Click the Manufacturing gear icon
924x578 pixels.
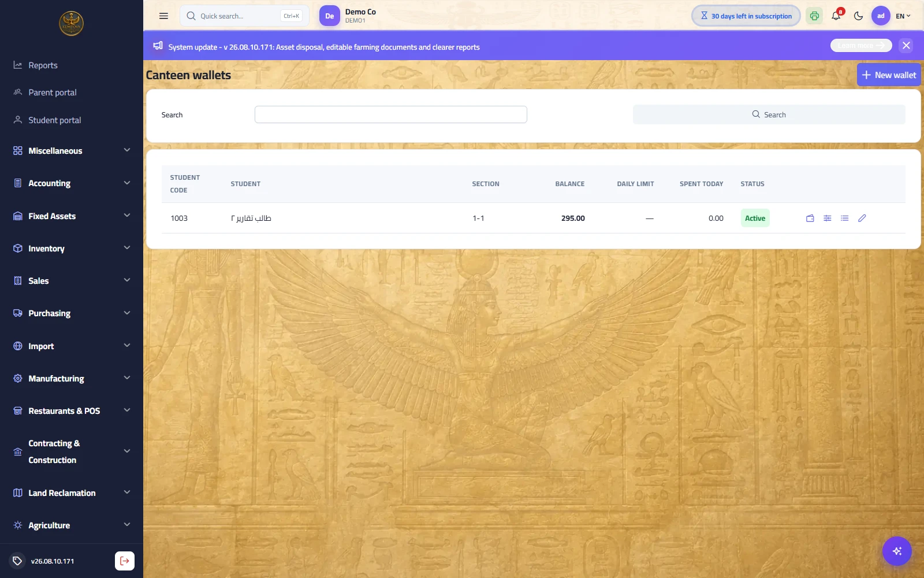[x=18, y=379]
